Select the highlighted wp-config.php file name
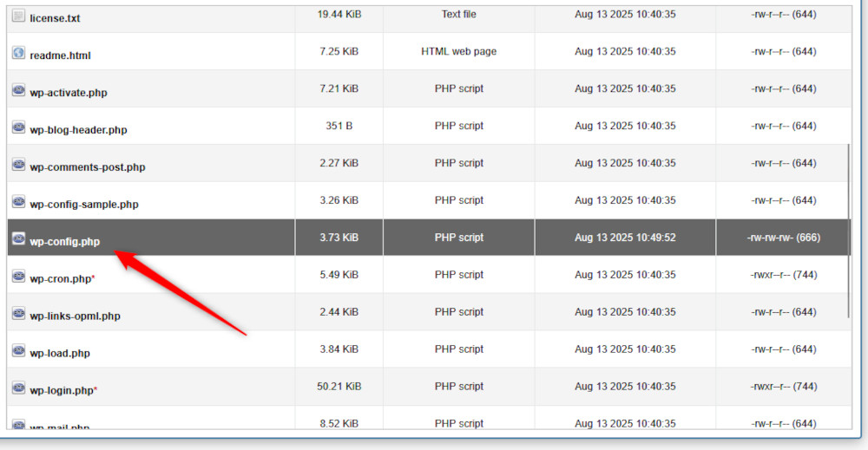 tap(65, 242)
